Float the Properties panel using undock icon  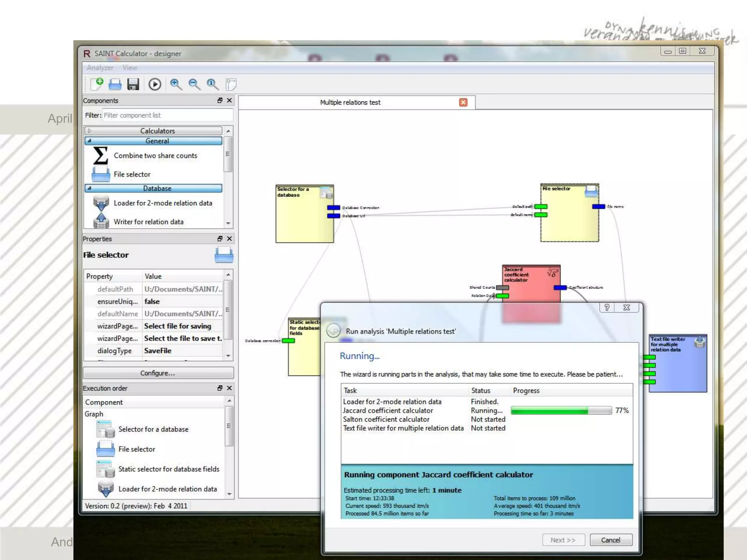pyautogui.click(x=220, y=239)
